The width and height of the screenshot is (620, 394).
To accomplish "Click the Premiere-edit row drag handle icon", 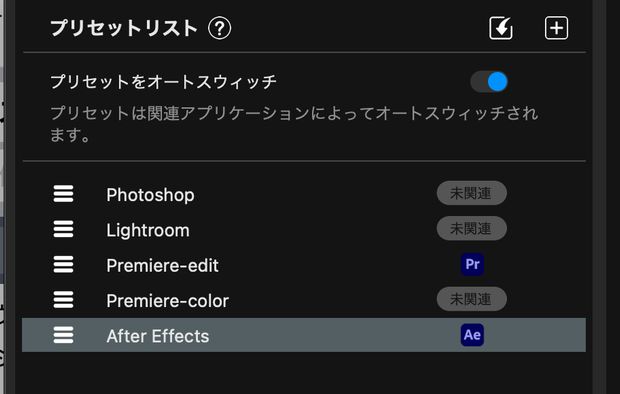I will click(63, 264).
